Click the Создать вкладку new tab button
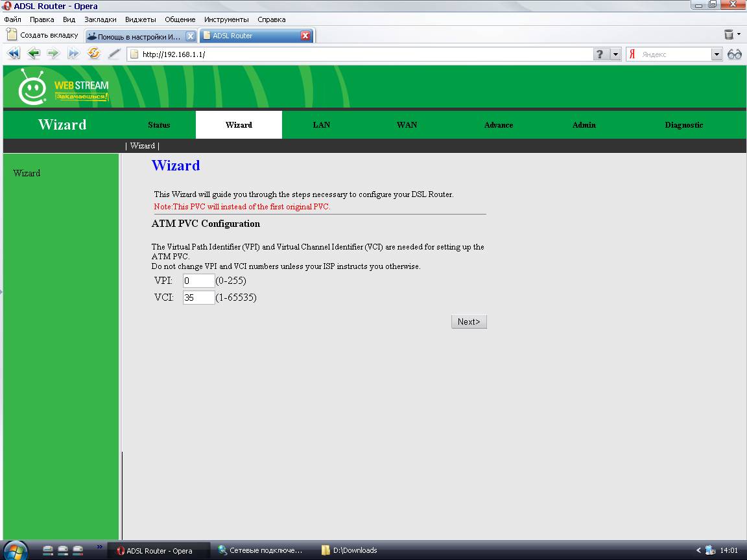Viewport: 747px width, 560px height. point(43,36)
